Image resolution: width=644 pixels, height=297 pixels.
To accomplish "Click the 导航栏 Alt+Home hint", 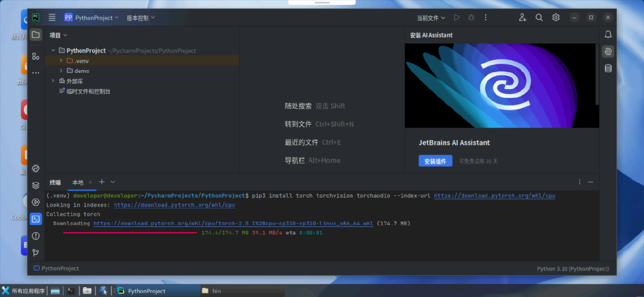I will click(x=312, y=160).
